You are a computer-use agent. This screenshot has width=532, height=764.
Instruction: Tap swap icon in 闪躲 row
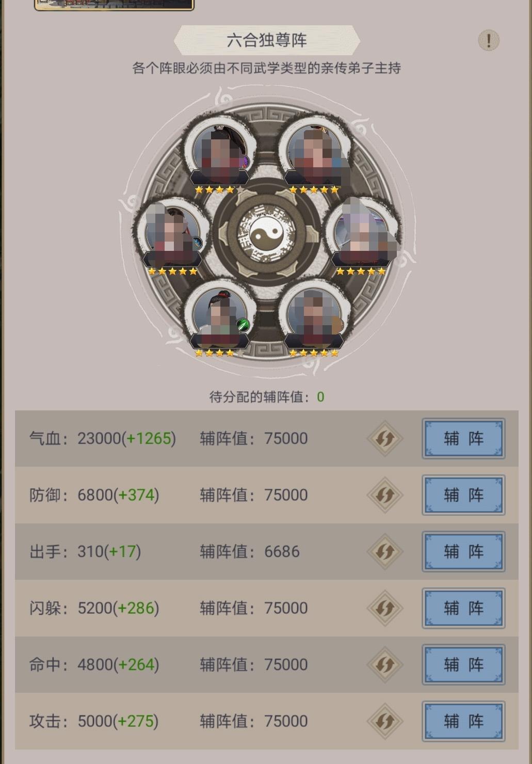tap(385, 608)
